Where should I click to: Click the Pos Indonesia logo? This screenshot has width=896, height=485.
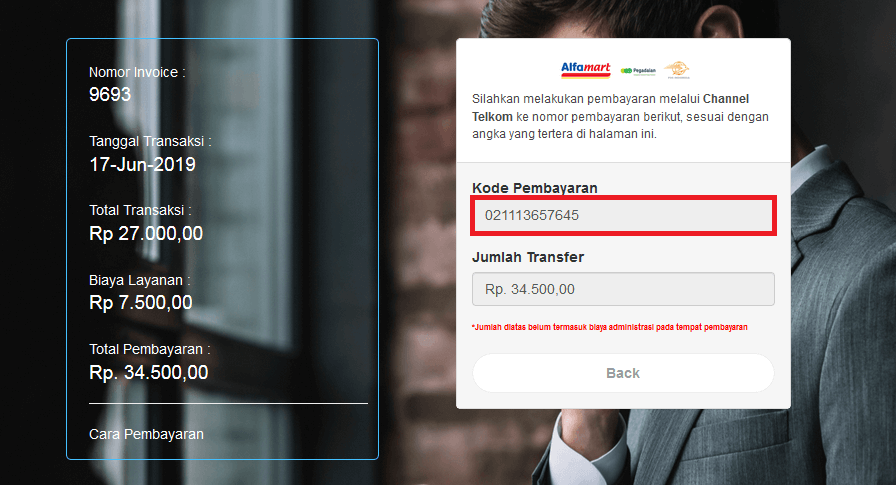click(x=677, y=70)
